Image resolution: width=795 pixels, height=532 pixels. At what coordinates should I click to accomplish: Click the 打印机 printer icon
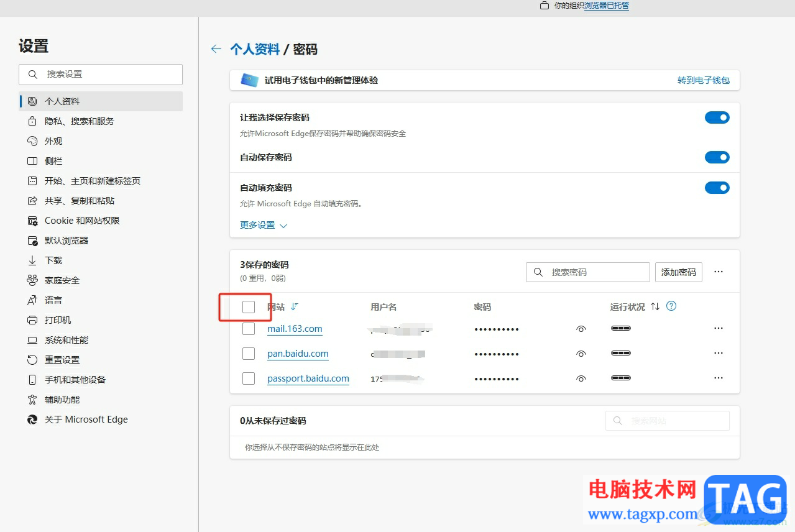point(32,320)
